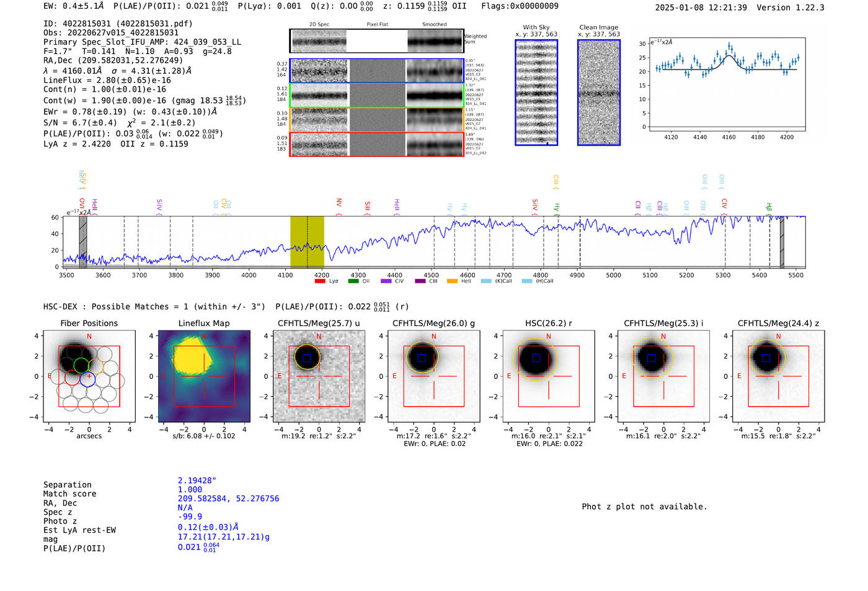The width and height of the screenshot is (868, 591).
Task: Click the S/N = 6.7(±0.4) text
Action: pyautogui.click(x=80, y=123)
